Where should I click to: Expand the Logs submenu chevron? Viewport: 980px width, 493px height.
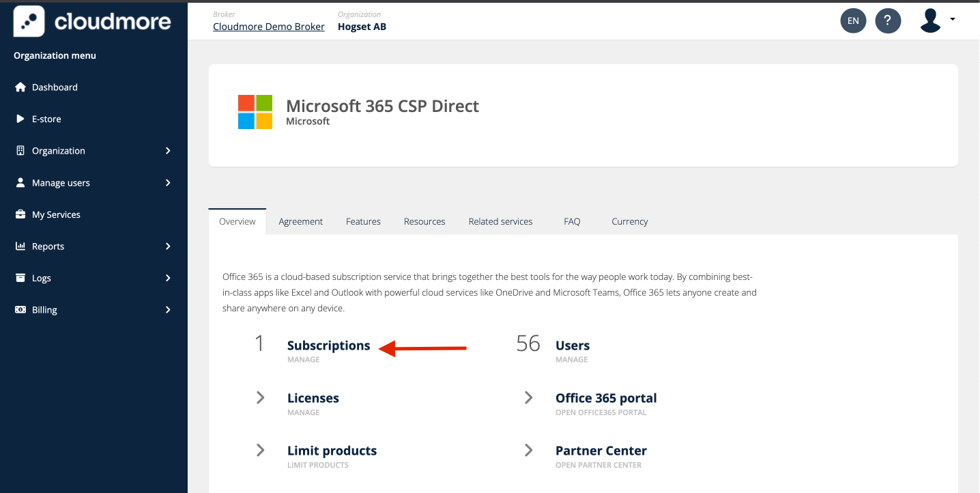168,278
